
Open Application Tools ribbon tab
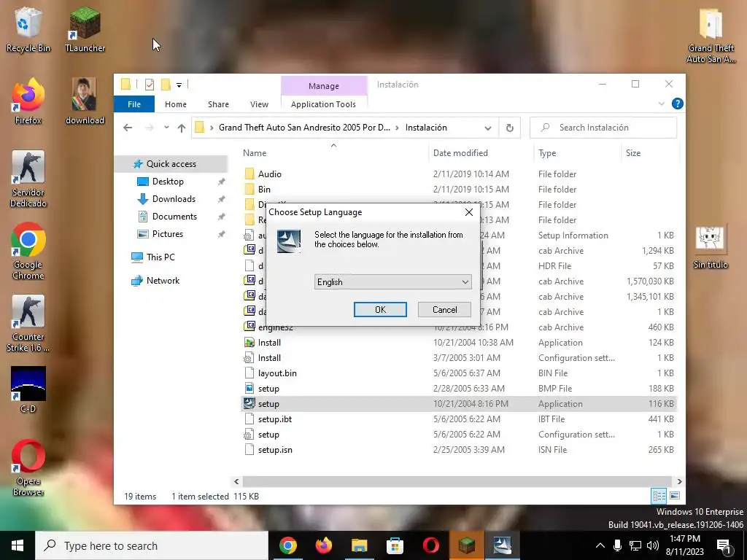pyautogui.click(x=323, y=104)
